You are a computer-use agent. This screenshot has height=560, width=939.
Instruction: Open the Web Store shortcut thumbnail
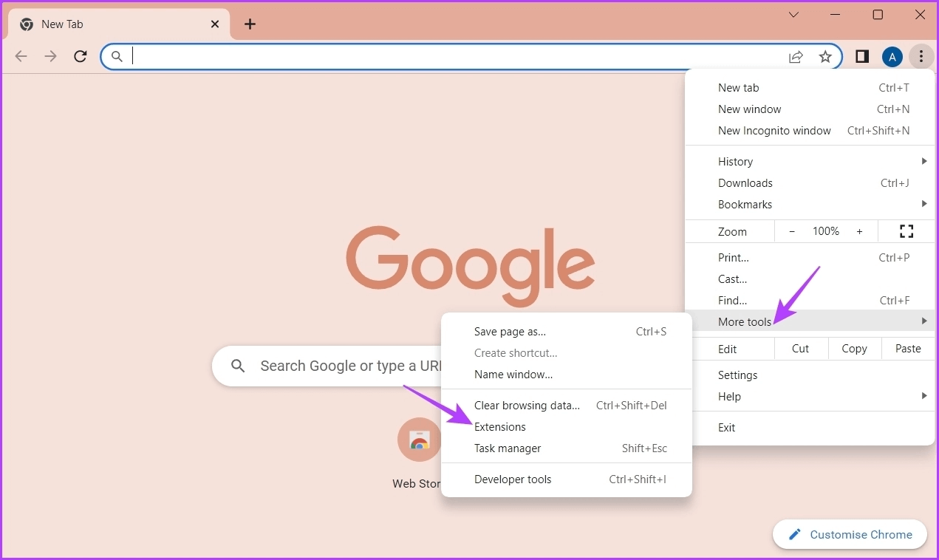(x=419, y=440)
